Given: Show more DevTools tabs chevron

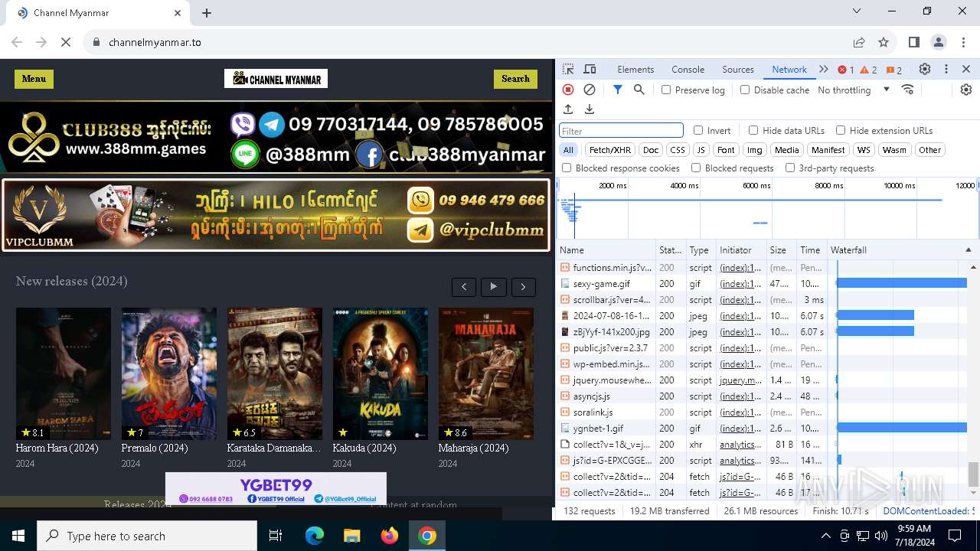Looking at the screenshot, I should click(x=824, y=69).
